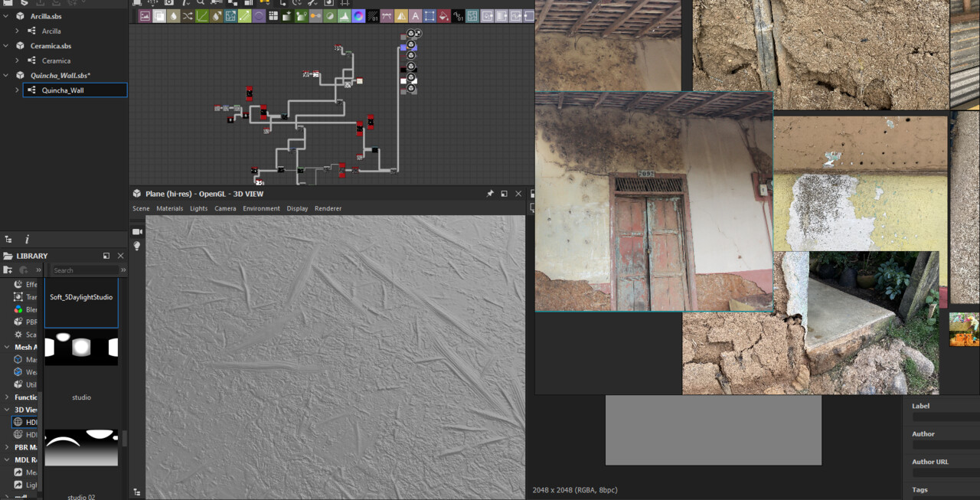Screen dimensions: 980x500
Task: Open the Lights menu in 3D View
Action: coord(198,208)
